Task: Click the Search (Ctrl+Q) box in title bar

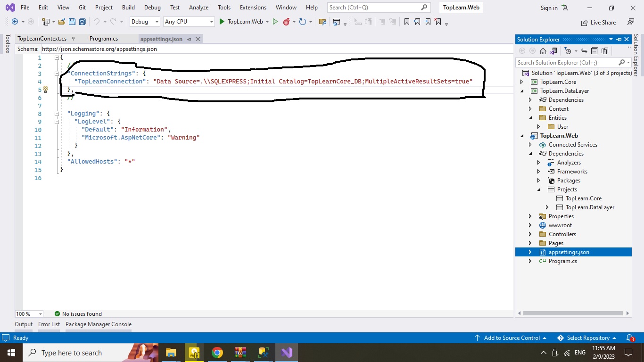Action: (379, 8)
